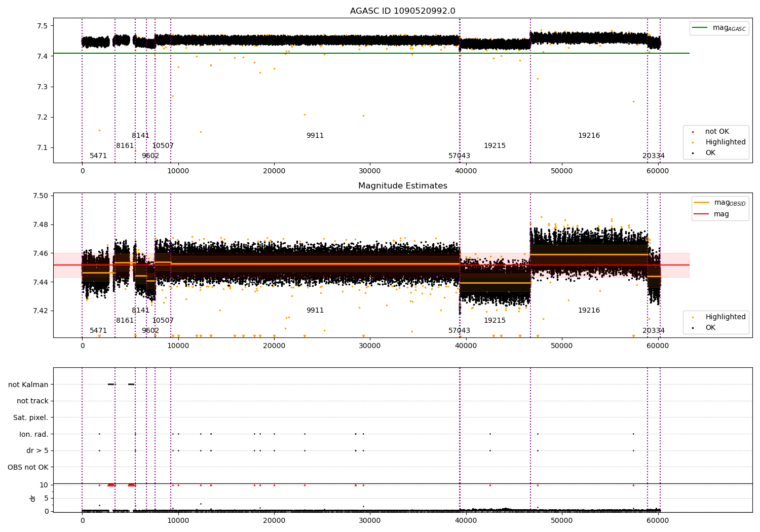Click OBSID label 57043 in Magnitude Estimates plot
The image size is (760, 532).
click(459, 331)
